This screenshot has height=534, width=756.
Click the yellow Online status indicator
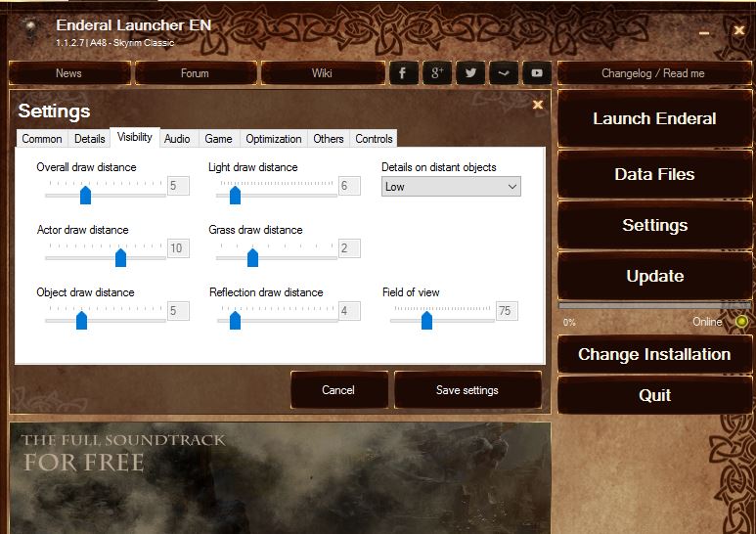coord(741,322)
